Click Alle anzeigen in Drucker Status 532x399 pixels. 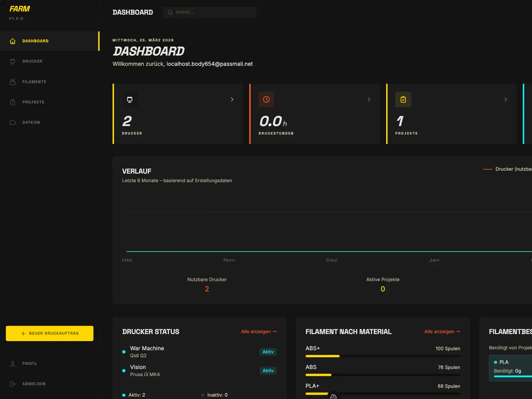[259, 332]
